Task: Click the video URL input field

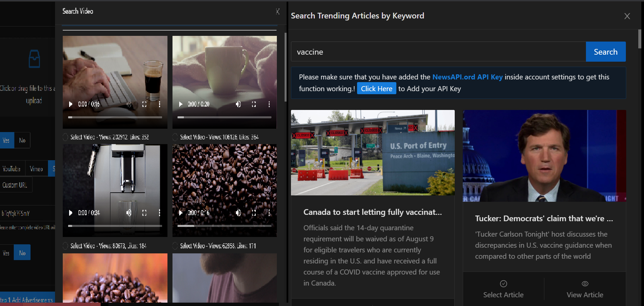Action: (27, 213)
